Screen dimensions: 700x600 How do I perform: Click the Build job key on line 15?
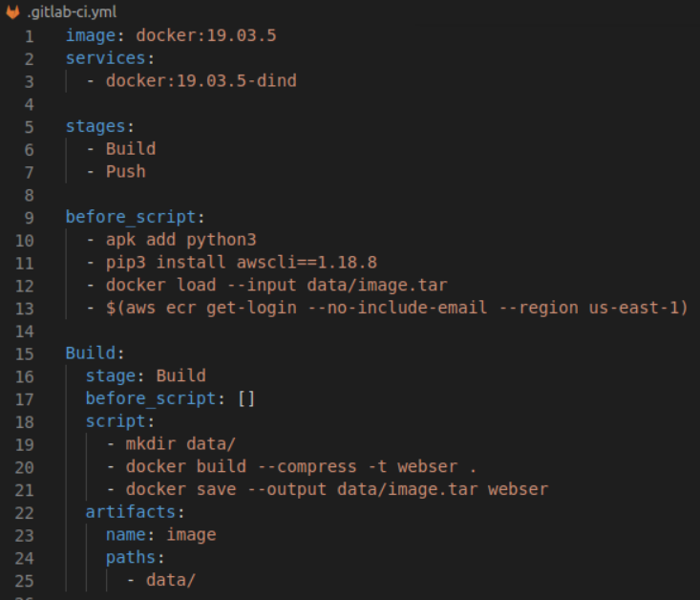[x=91, y=354]
